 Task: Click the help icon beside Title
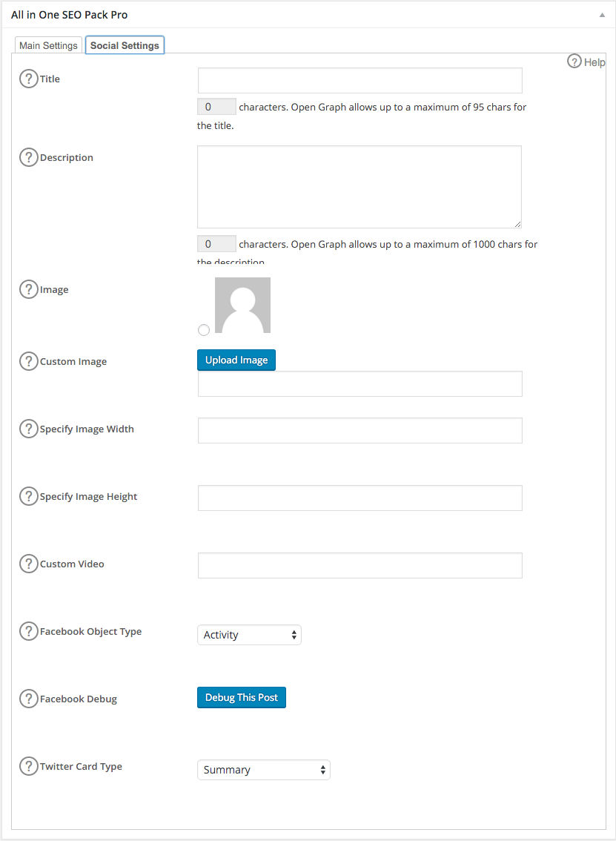[28, 79]
